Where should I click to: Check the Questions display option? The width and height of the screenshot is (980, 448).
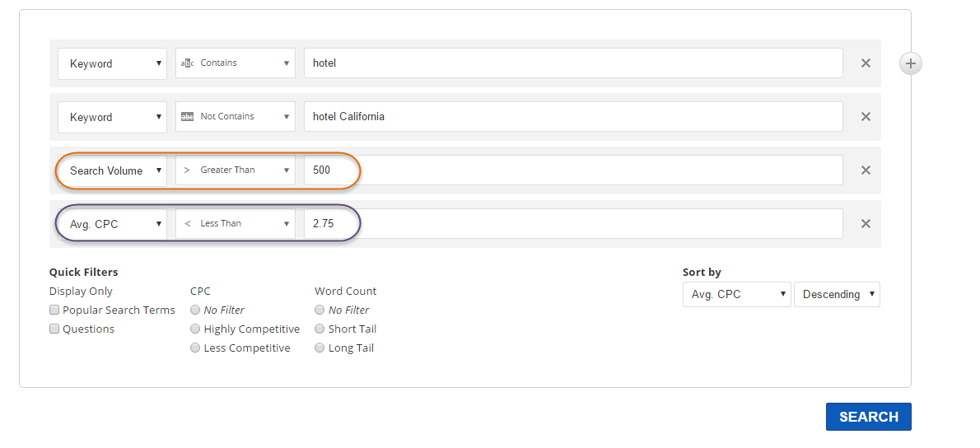pyautogui.click(x=54, y=329)
